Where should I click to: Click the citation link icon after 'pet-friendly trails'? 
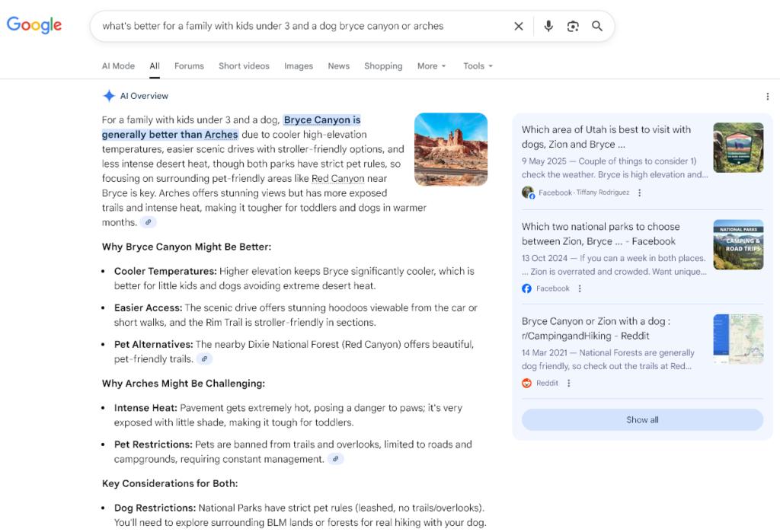point(205,358)
